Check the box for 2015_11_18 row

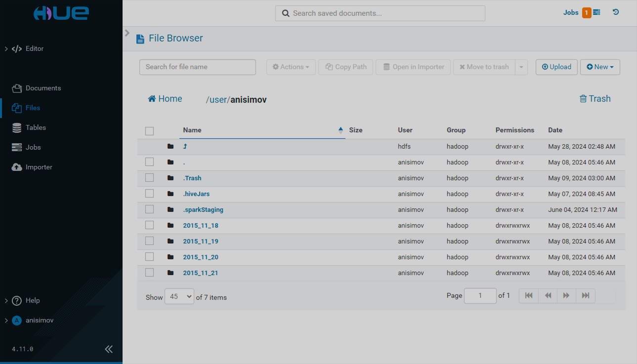tap(150, 225)
